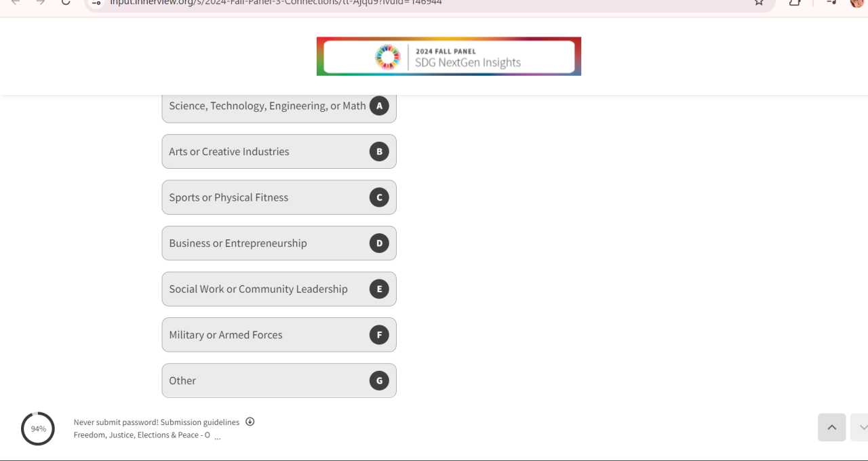This screenshot has width=868, height=461.
Task: Click the download icon beside Submission guidelines
Action: 250,422
